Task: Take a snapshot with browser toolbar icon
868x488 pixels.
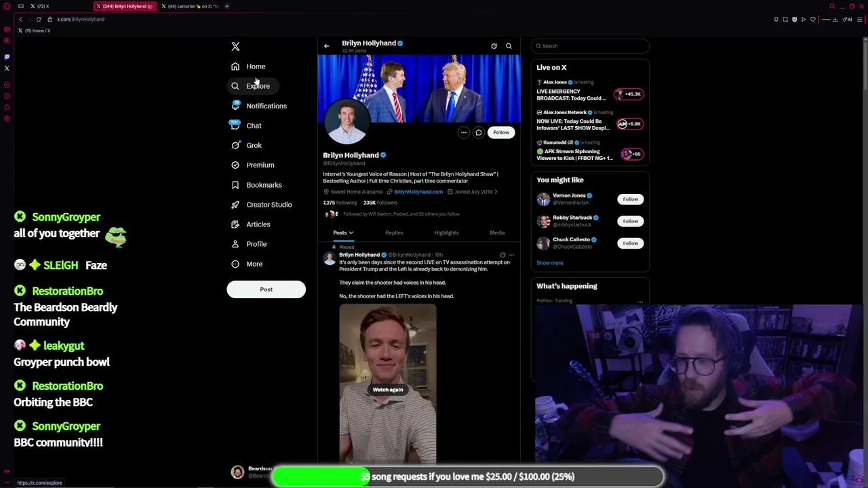Action: (785, 20)
